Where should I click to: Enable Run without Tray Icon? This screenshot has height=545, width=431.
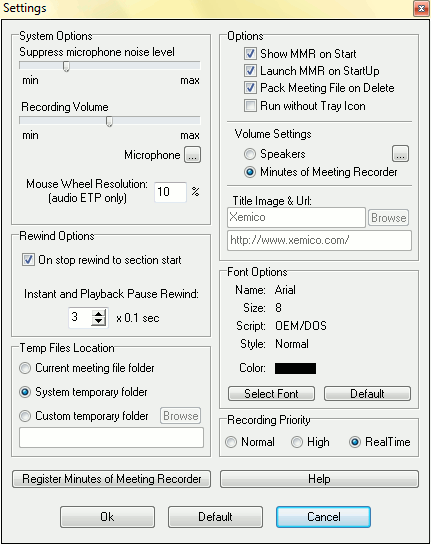point(250,105)
